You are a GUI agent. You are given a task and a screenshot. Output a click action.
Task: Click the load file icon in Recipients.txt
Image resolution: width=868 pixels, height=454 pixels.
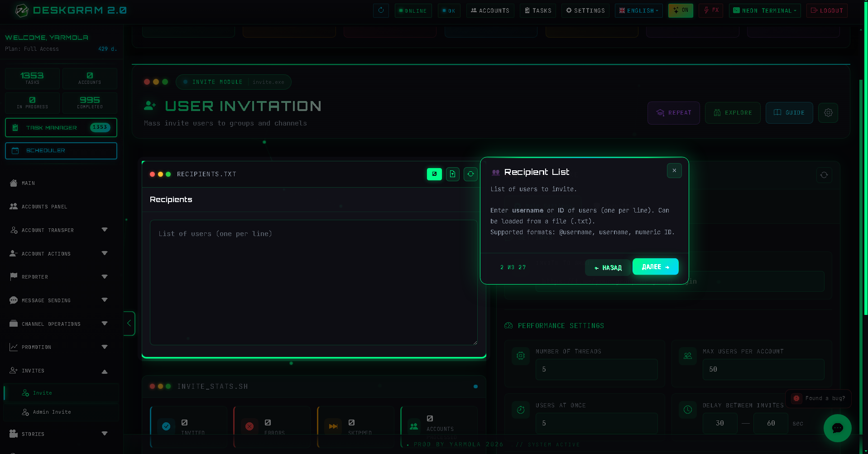pos(453,174)
